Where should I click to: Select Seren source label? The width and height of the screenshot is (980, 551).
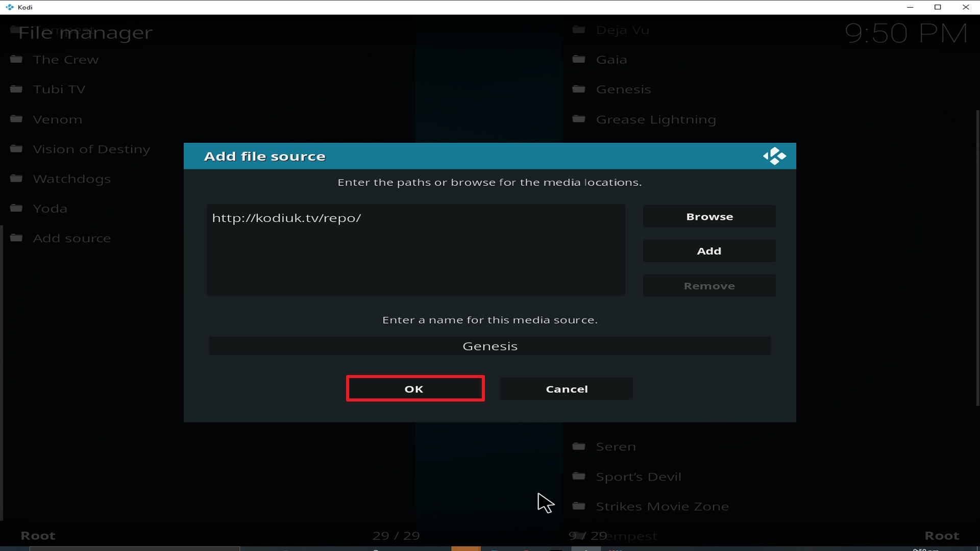click(x=616, y=447)
